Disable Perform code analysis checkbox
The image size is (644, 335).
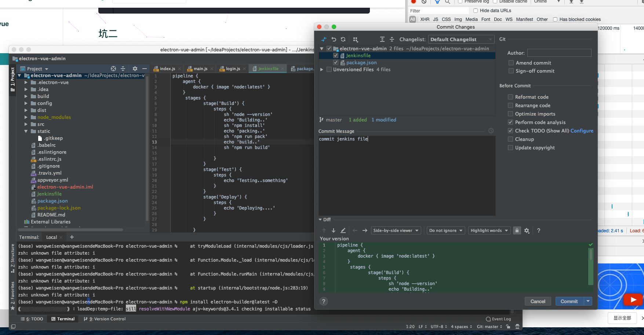point(510,122)
